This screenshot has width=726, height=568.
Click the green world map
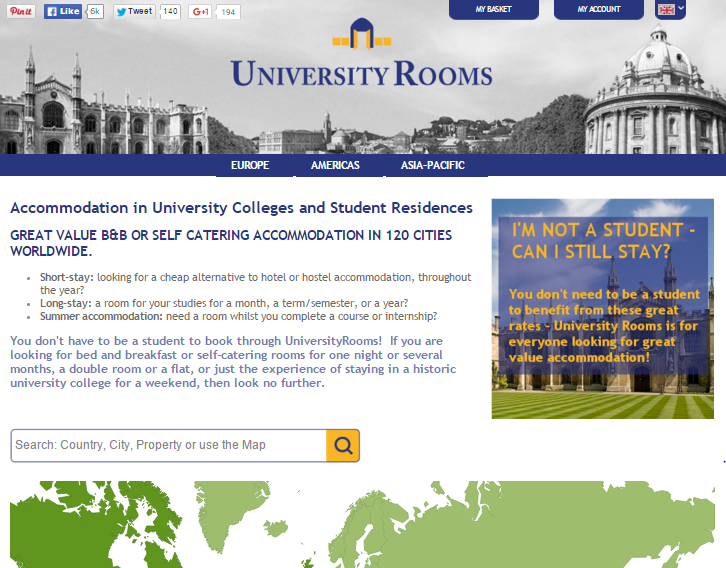(x=362, y=525)
